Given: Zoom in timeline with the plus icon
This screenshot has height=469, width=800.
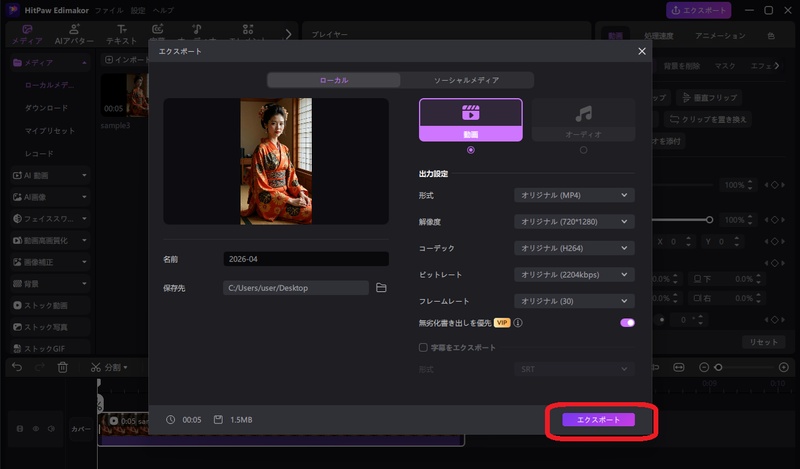Looking at the screenshot, I should (784, 367).
